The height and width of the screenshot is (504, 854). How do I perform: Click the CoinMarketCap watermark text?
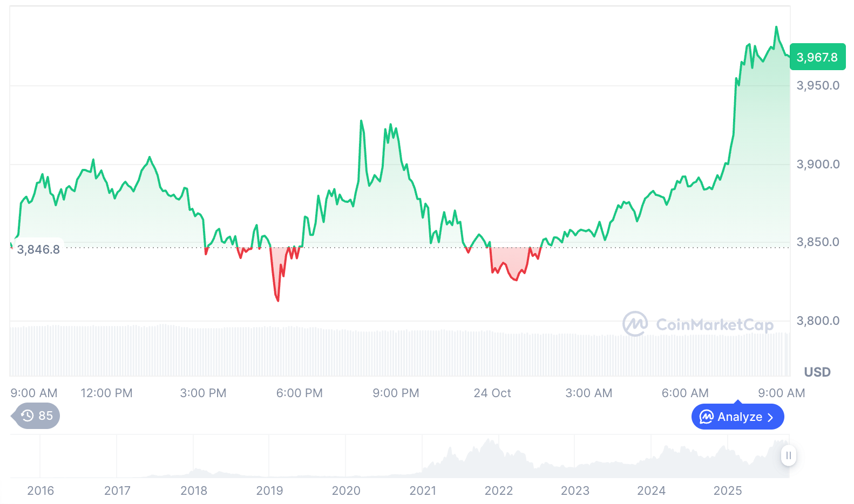(715, 325)
